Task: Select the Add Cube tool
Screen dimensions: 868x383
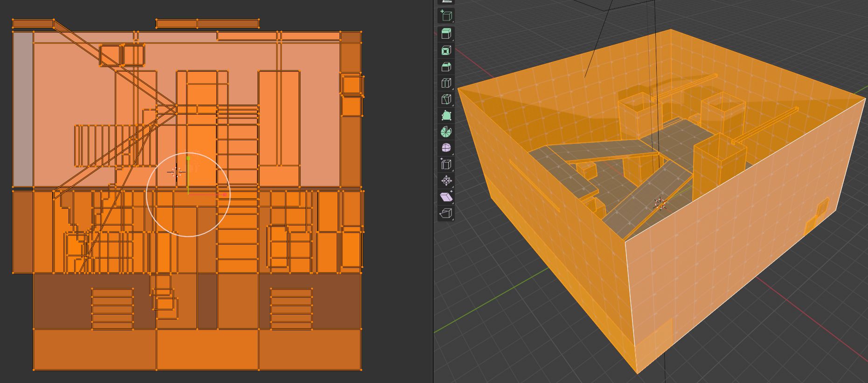Action: [x=446, y=16]
